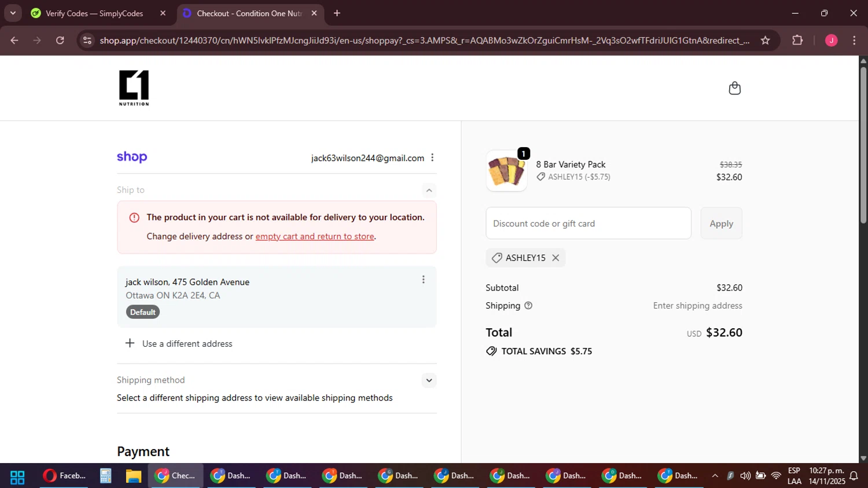
Task: Select the Checkout Condition One Nutrition tab
Action: [x=249, y=13]
